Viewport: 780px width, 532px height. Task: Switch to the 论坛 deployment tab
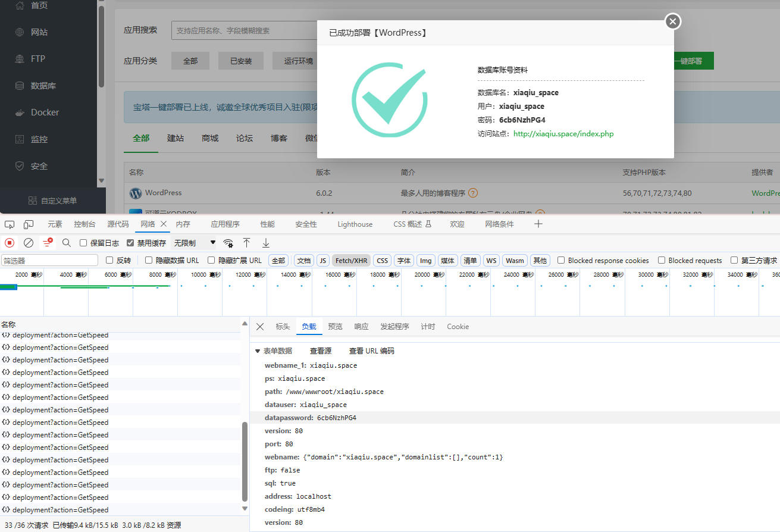pyautogui.click(x=245, y=138)
